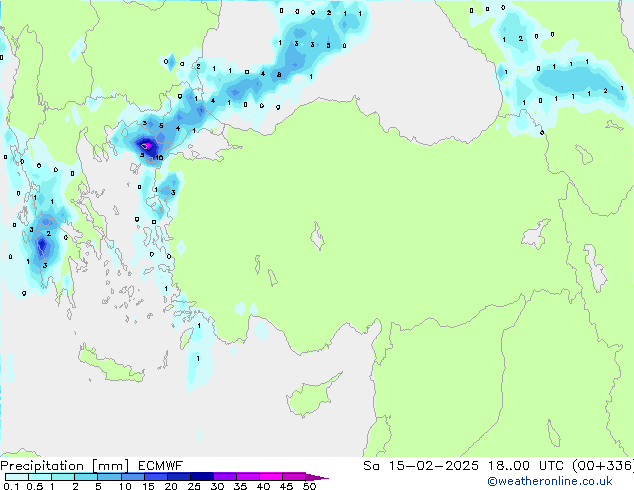Click the '0.1' legend scale label

[x=11, y=486]
